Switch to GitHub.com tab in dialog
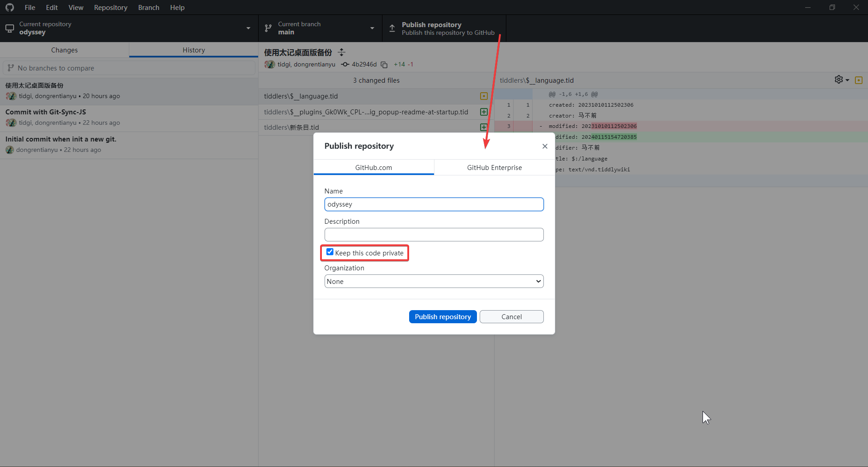 [x=373, y=167]
